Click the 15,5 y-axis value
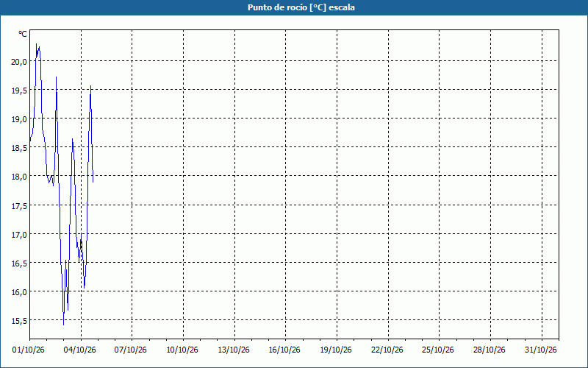The height and width of the screenshot is (368, 588). (19, 321)
